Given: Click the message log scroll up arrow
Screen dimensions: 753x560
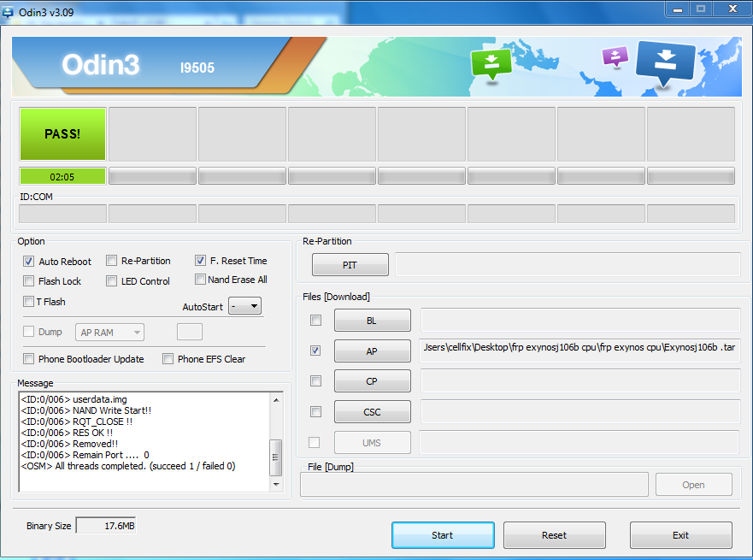Looking at the screenshot, I should (x=276, y=399).
